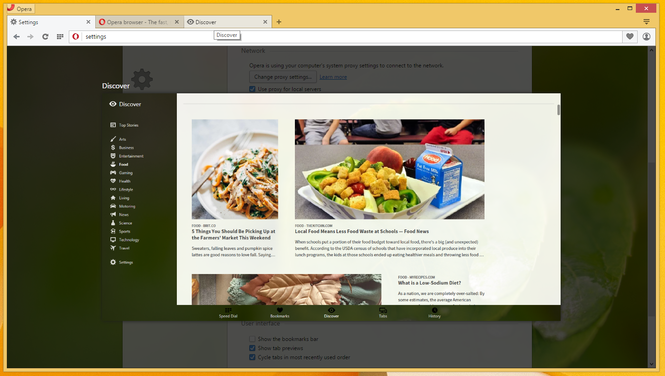Click the Lifestyle glasses icon
The height and width of the screenshot is (376, 665).
coord(113,189)
